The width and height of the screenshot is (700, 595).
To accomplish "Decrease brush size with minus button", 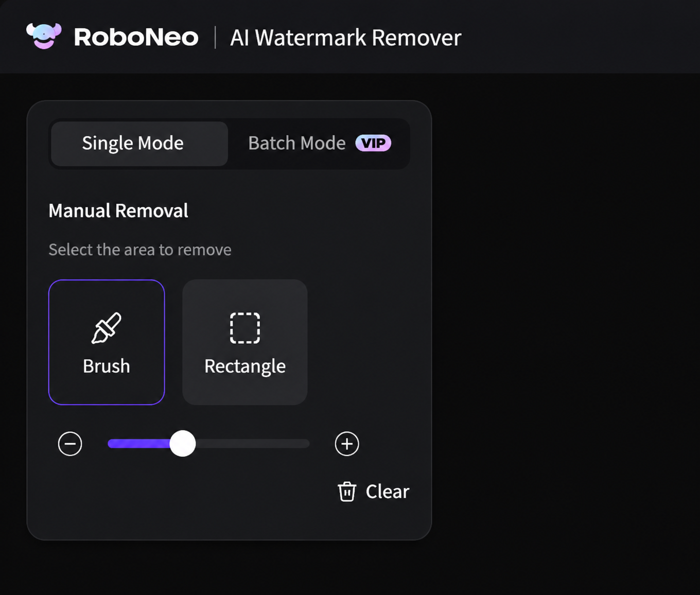I will point(70,444).
